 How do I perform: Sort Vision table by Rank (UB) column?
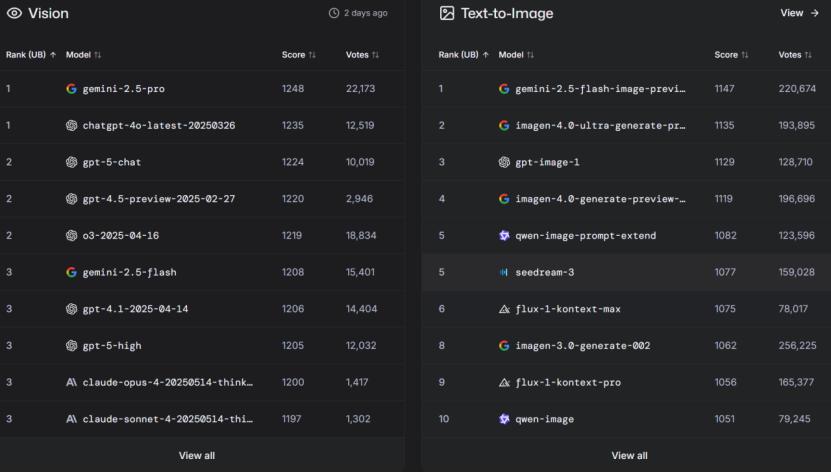click(31, 54)
